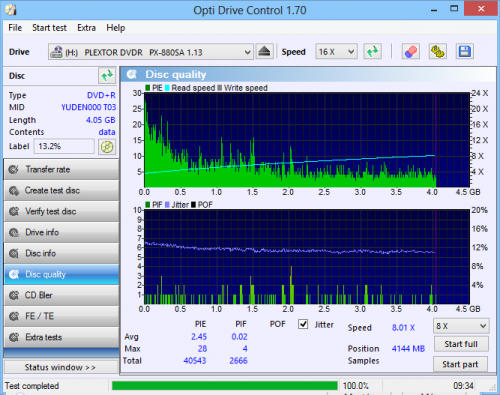Click the eject drive icon

click(265, 52)
